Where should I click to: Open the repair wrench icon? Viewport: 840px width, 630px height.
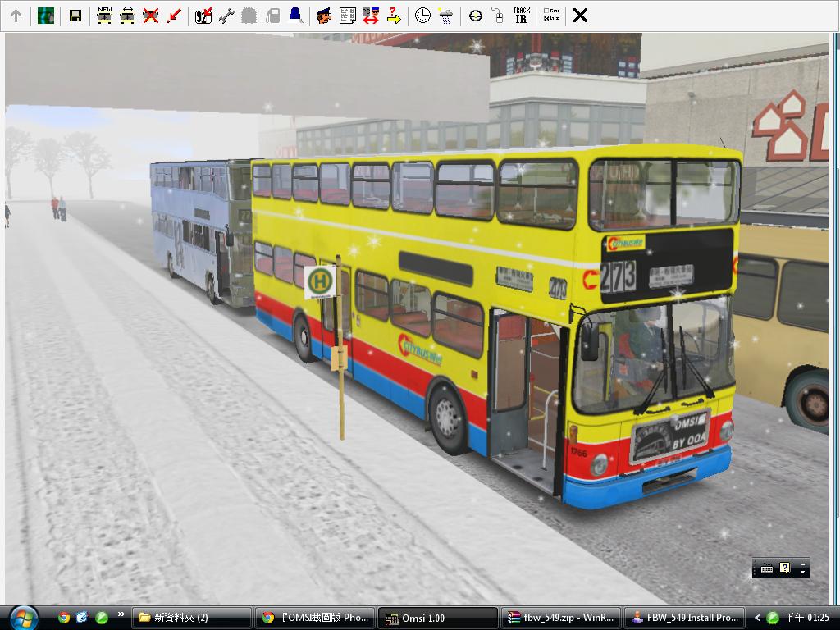226,16
